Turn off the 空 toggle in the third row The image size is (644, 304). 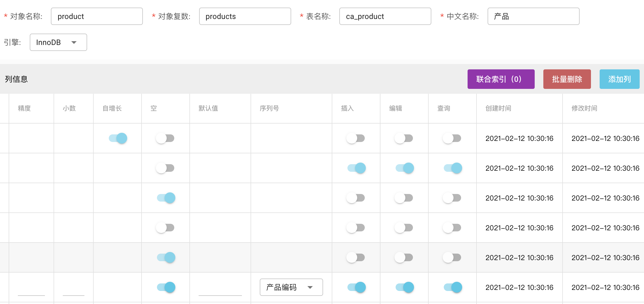pos(165,198)
